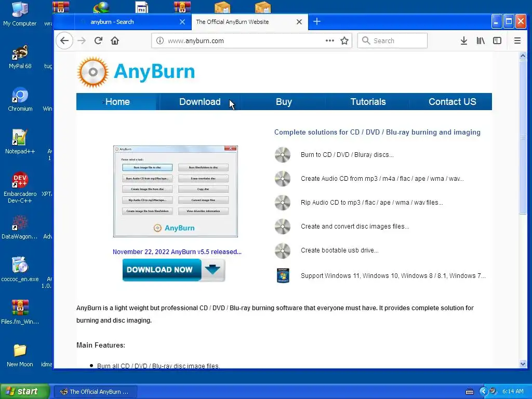The width and height of the screenshot is (532, 399).
Task: Click the DOWNLOAD NOW button
Action: (x=174, y=270)
